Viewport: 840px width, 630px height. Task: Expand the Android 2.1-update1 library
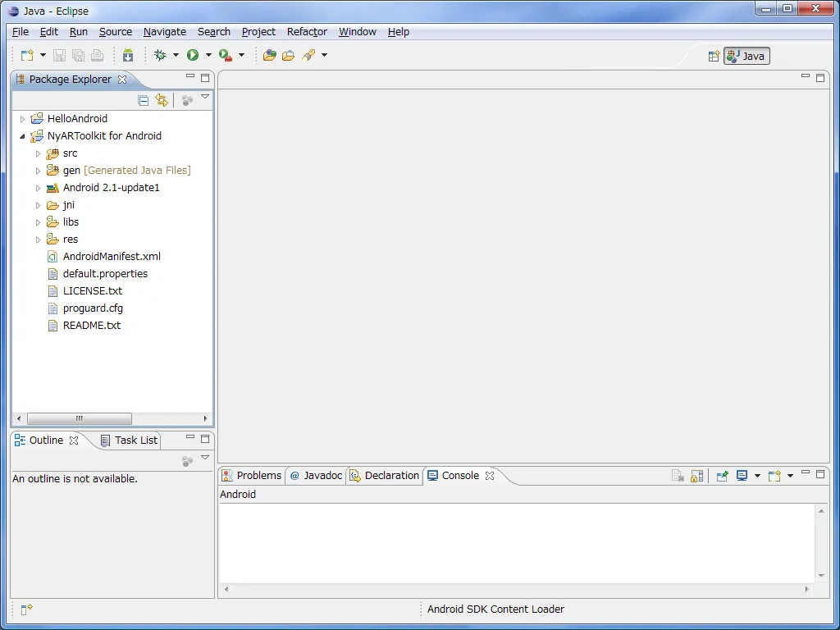coord(38,188)
